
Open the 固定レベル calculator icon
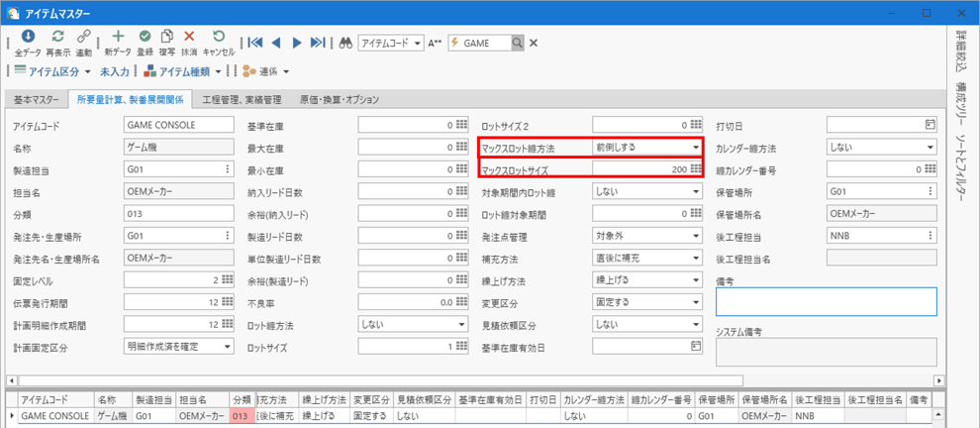pos(227,280)
